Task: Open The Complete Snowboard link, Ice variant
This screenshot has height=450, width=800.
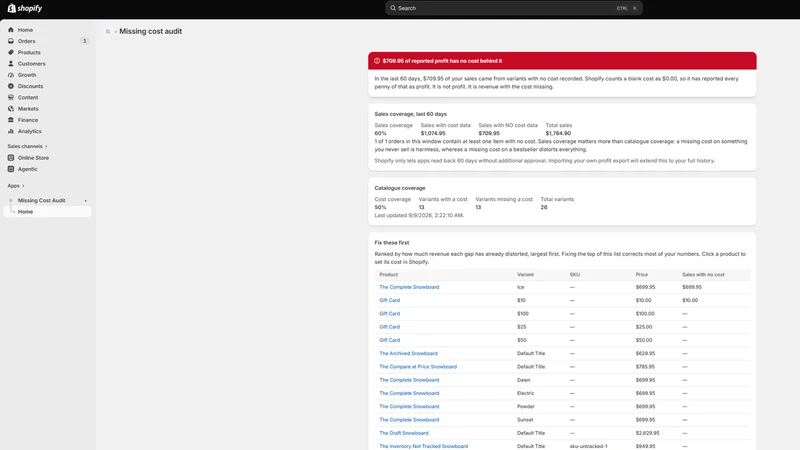Action: (409, 287)
